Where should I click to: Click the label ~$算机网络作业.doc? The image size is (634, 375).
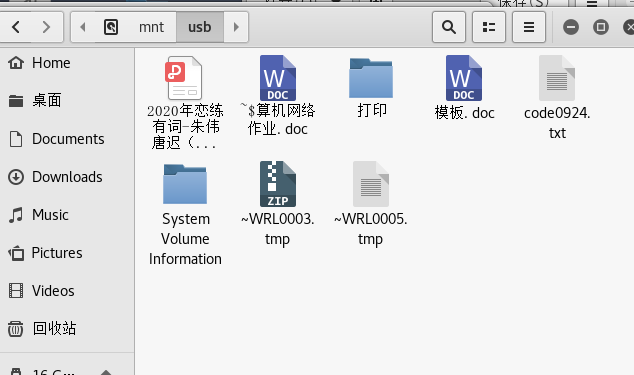pos(277,119)
